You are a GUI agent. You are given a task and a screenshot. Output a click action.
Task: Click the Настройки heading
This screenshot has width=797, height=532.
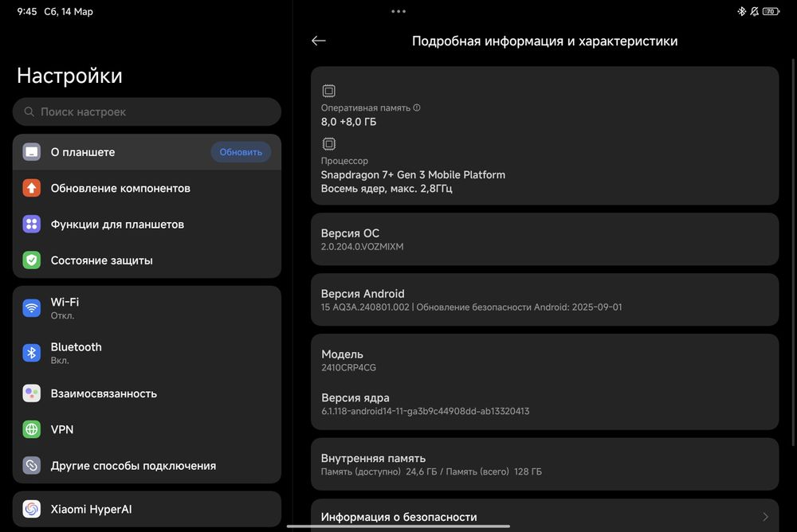point(69,76)
